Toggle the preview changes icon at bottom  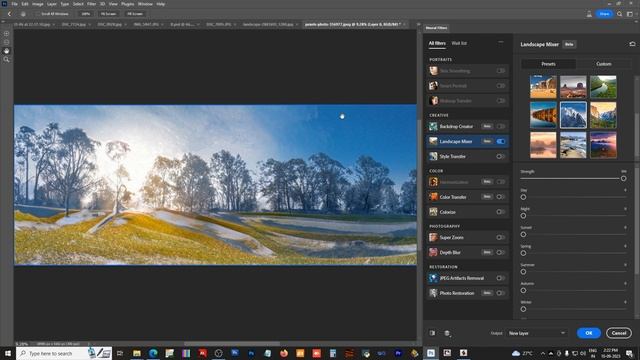(432, 333)
